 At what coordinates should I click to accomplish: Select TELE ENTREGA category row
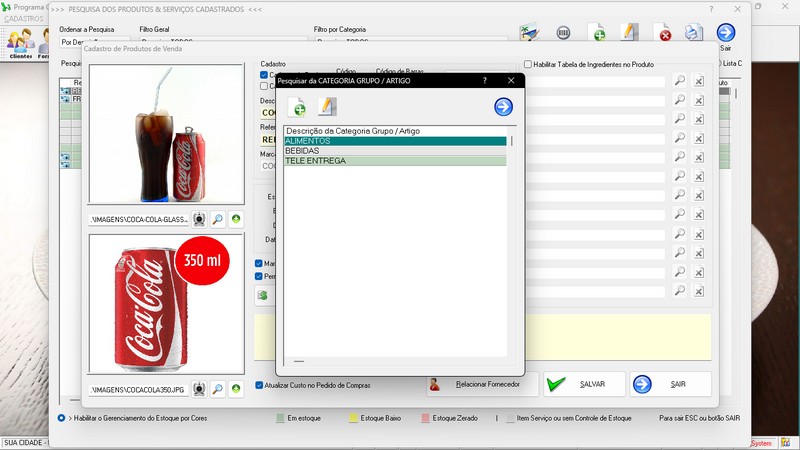point(395,161)
